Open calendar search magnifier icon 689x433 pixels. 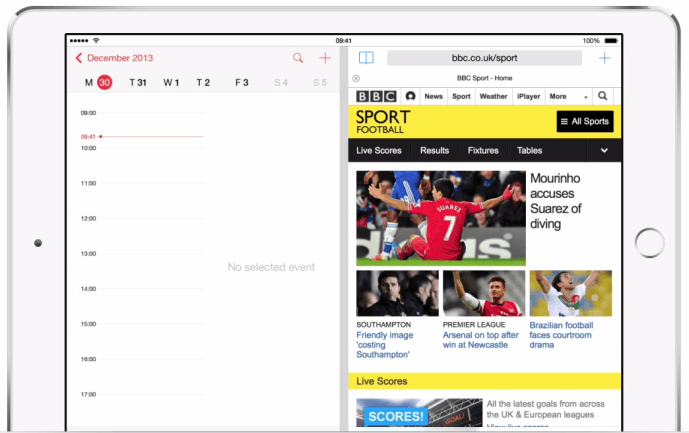[298, 58]
